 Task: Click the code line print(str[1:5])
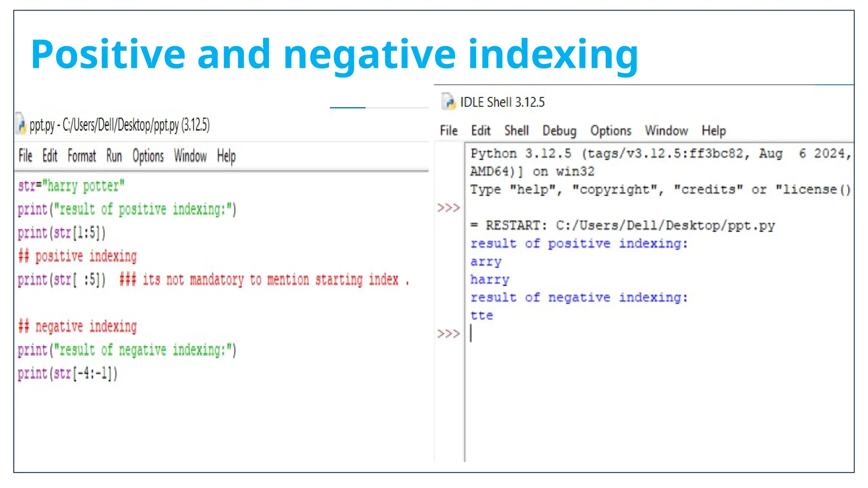[x=61, y=233]
